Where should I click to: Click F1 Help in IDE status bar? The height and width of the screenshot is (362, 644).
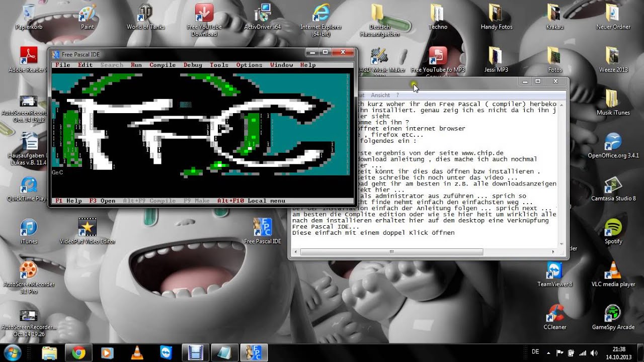click(68, 201)
